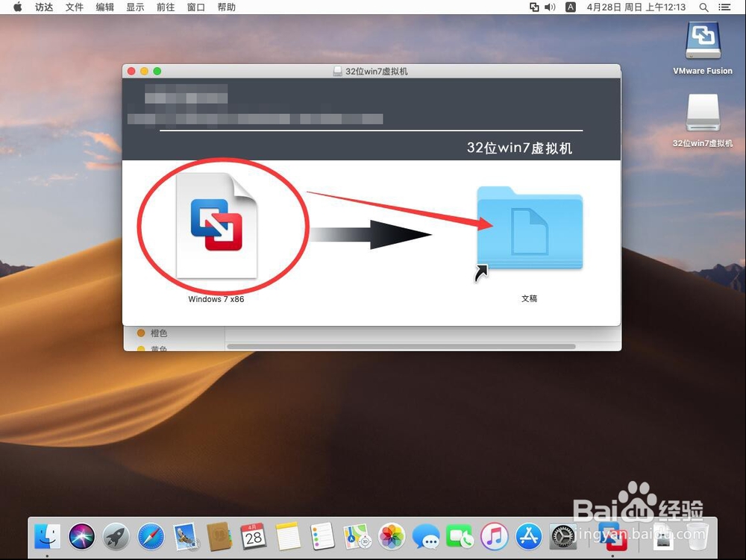Open the 窗口 menu
This screenshot has height=560, width=746.
[196, 7]
